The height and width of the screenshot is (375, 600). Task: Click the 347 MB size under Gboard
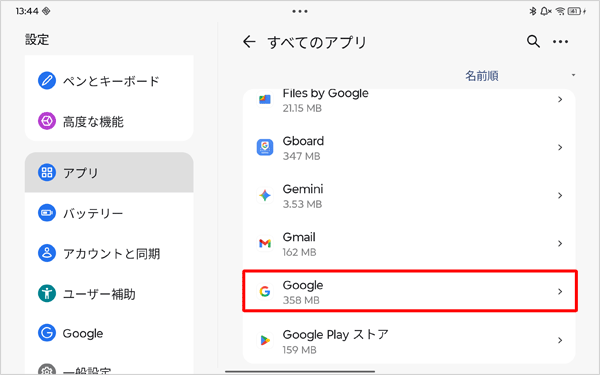click(x=301, y=156)
